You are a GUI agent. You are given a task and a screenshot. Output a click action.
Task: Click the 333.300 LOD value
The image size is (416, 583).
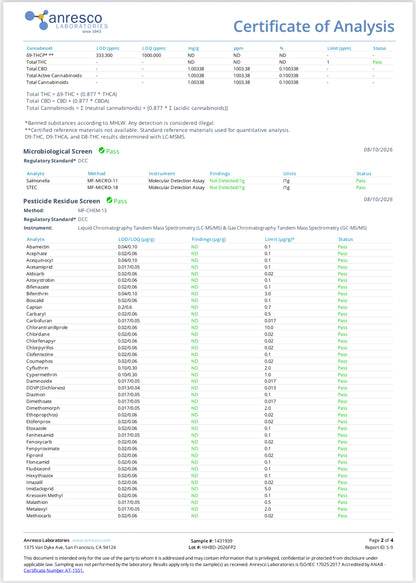[104, 55]
